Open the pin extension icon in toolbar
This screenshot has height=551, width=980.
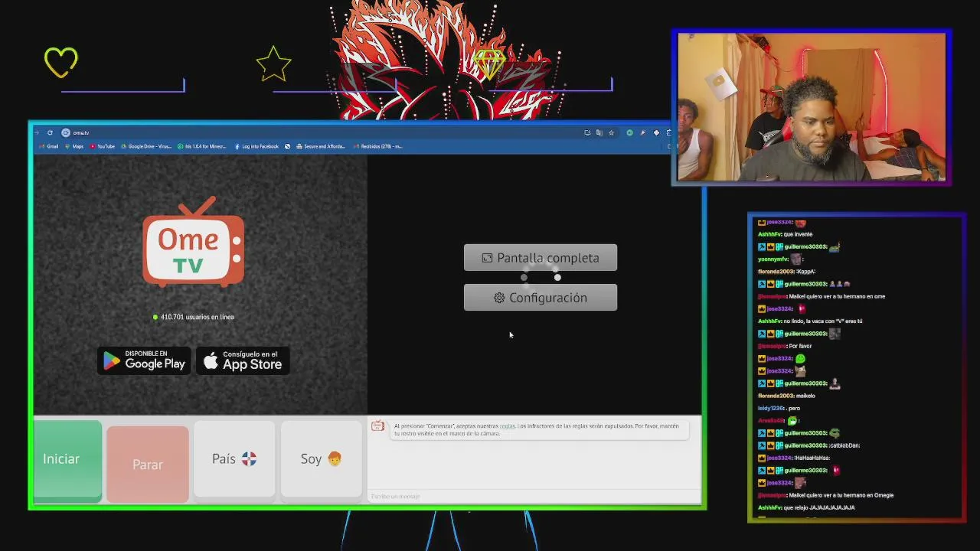[x=642, y=132]
